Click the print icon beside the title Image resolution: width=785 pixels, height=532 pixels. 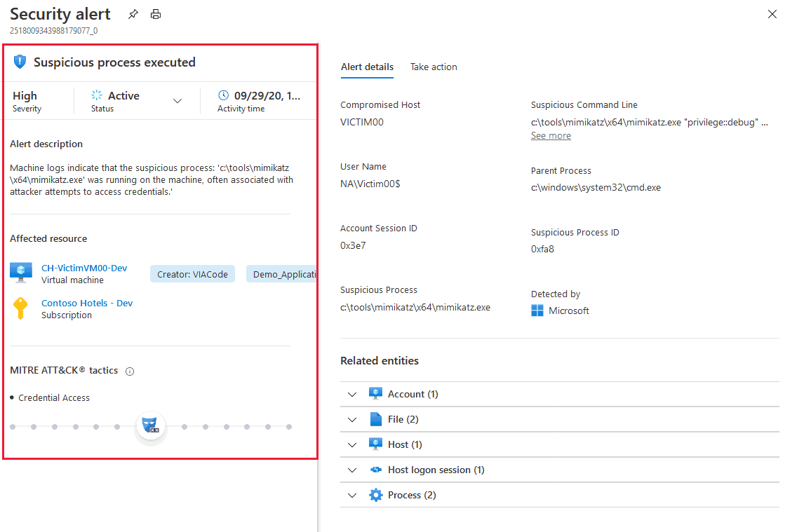click(156, 14)
